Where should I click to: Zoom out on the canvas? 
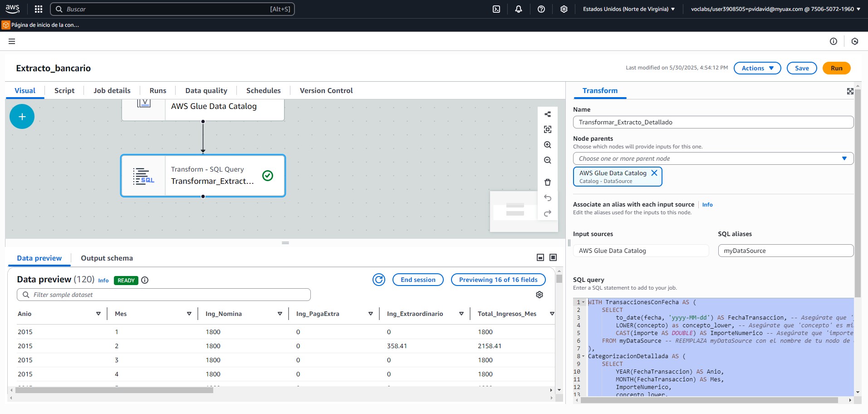(548, 160)
